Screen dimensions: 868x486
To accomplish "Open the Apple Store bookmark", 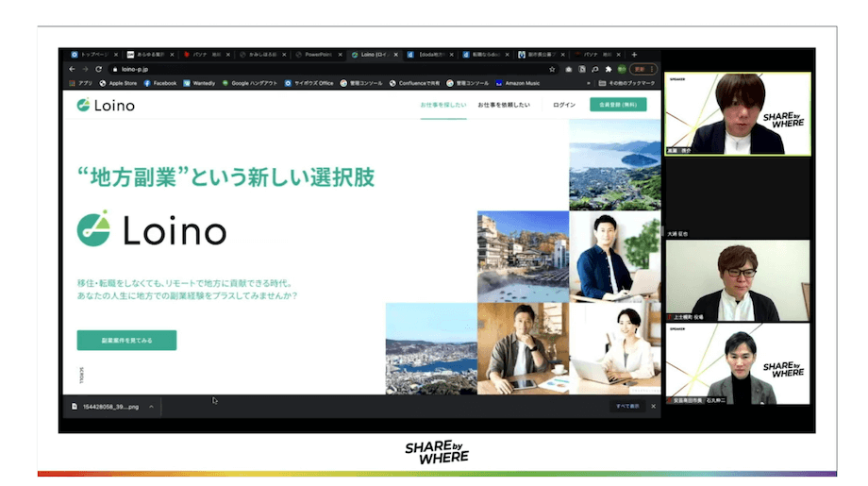I will coord(118,83).
